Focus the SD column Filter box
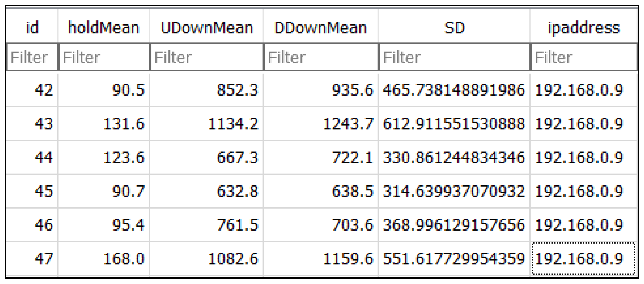 (x=454, y=57)
